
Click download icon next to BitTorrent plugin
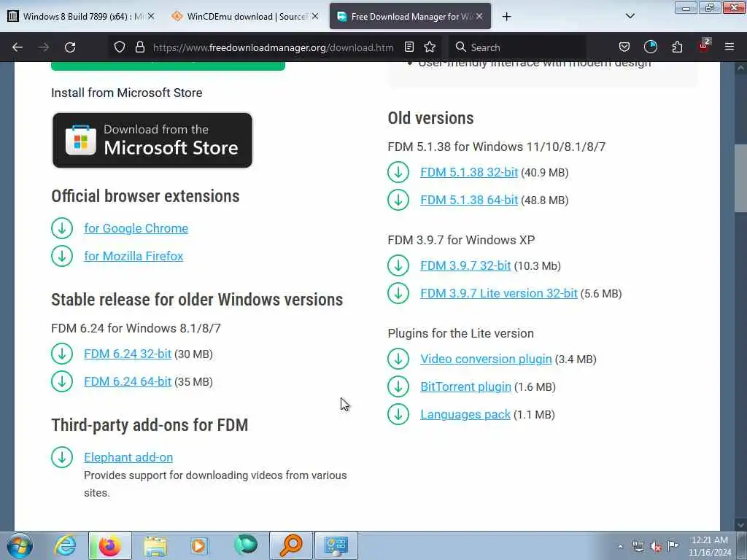398,386
